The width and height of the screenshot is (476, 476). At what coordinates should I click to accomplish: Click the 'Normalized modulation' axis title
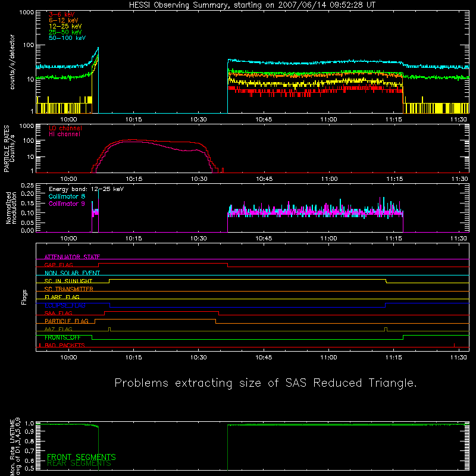11,208
